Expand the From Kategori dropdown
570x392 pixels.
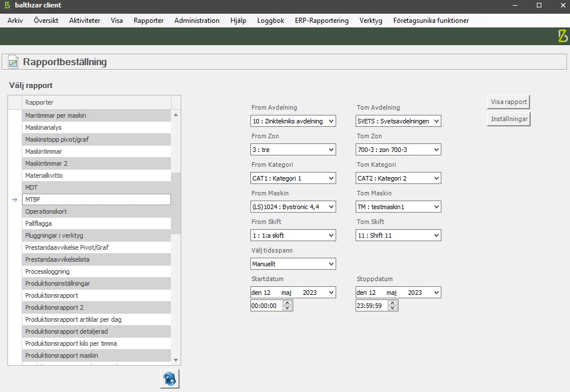click(x=331, y=178)
